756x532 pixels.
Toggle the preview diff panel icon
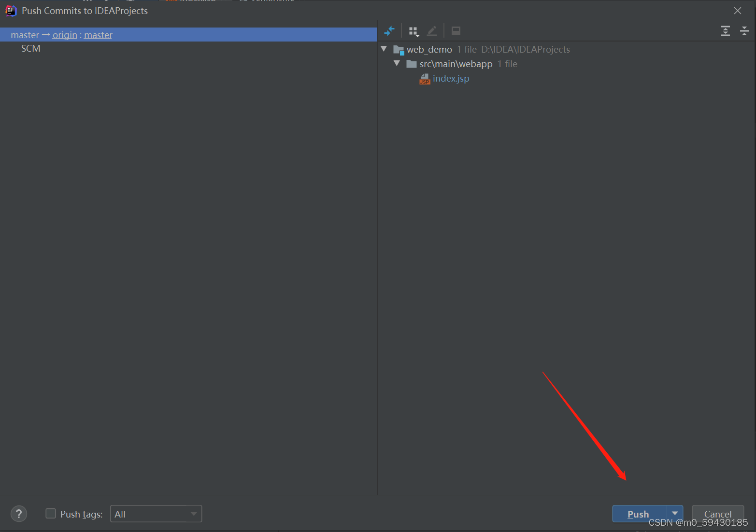click(456, 31)
